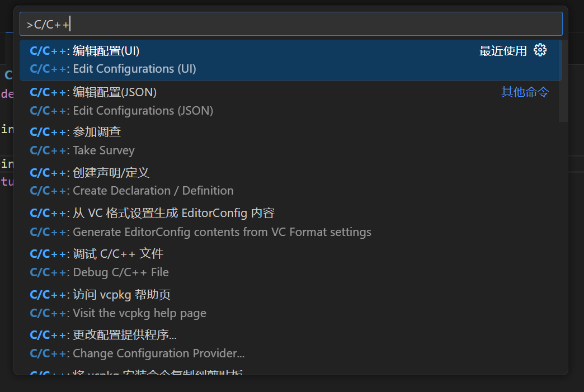Select C/C++: Edit Configurations (JSON) command
The image size is (584, 392).
[289, 101]
